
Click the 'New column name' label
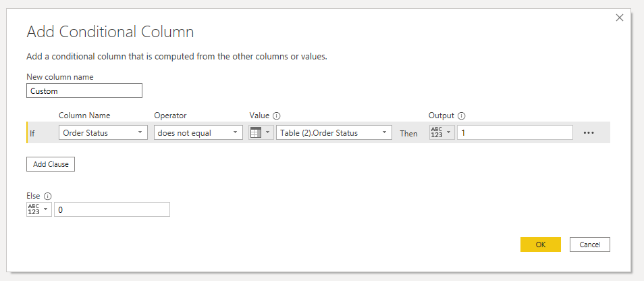[x=60, y=77]
